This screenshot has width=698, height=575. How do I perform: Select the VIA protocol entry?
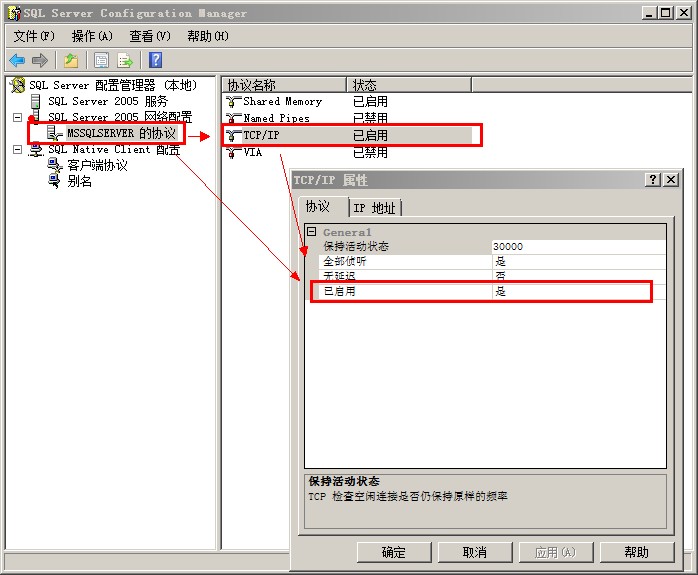[x=252, y=153]
